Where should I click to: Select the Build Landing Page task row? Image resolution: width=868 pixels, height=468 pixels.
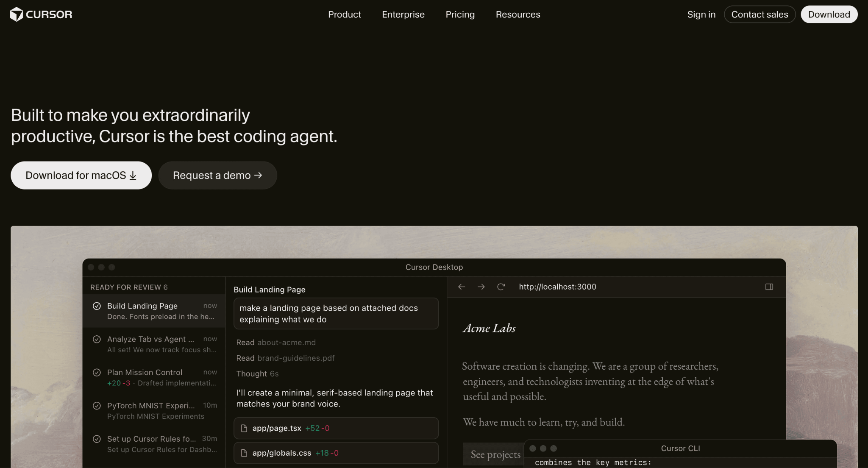coord(154,311)
